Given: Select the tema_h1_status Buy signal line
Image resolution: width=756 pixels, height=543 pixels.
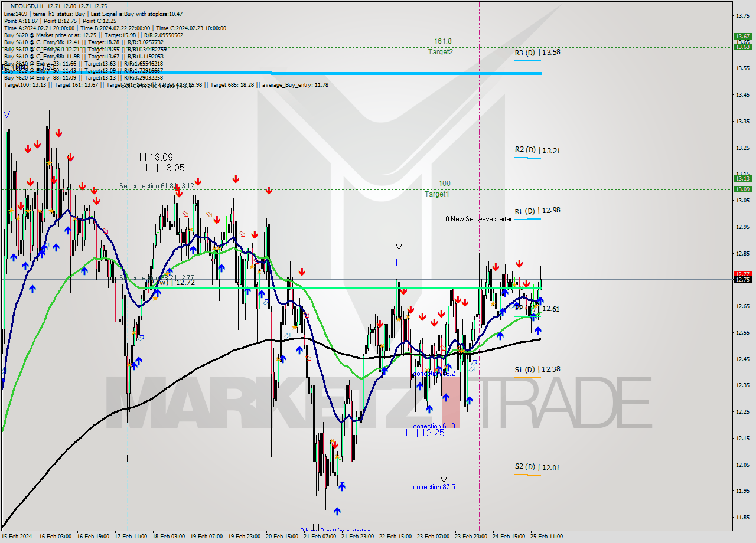Looking at the screenshot, I should (93, 14).
